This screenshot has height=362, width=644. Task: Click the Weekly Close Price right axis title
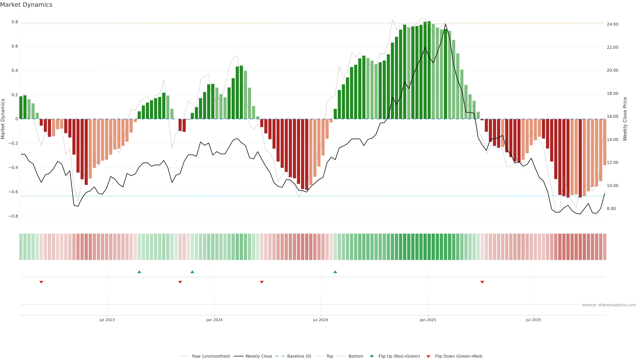[x=625, y=119]
